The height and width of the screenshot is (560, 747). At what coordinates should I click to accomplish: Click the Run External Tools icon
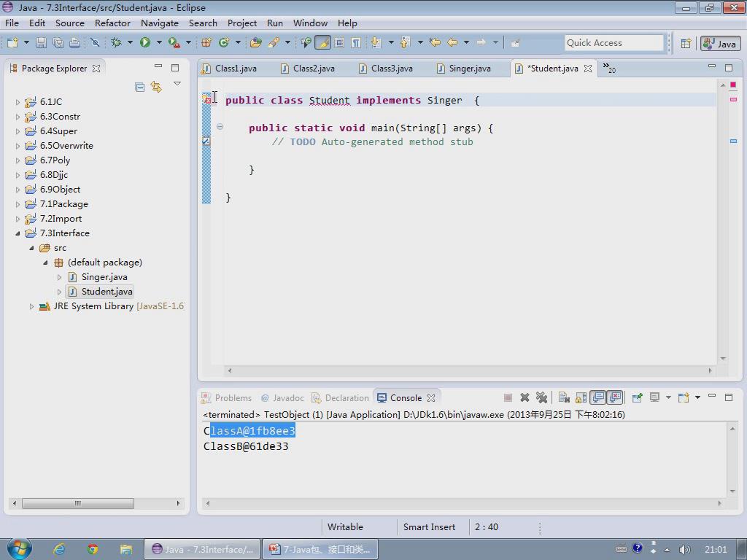tap(174, 43)
